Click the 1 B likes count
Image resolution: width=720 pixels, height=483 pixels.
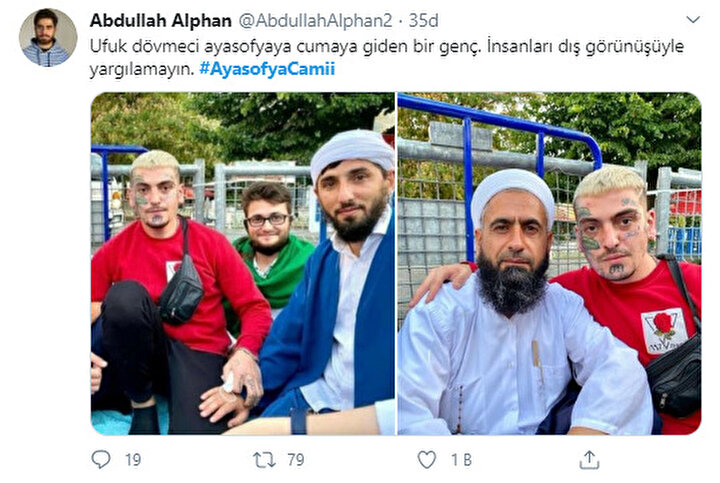pos(461,460)
